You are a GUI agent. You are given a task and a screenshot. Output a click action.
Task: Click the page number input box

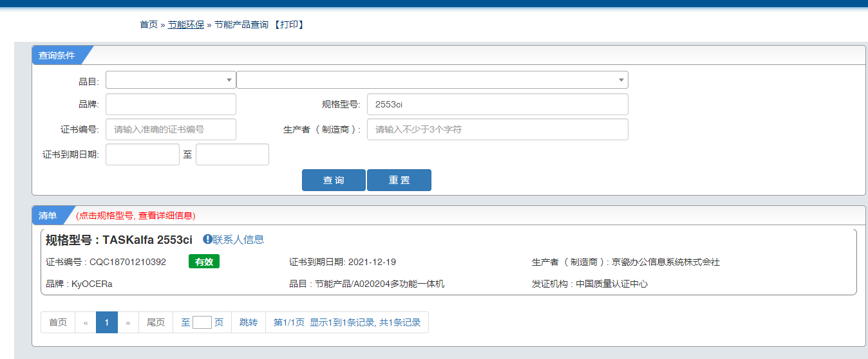click(x=202, y=322)
